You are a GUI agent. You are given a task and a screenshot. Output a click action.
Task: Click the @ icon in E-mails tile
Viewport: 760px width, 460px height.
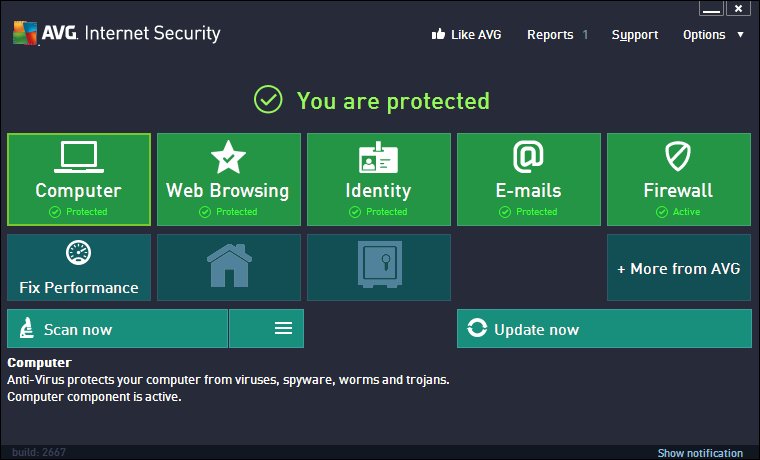(528, 157)
